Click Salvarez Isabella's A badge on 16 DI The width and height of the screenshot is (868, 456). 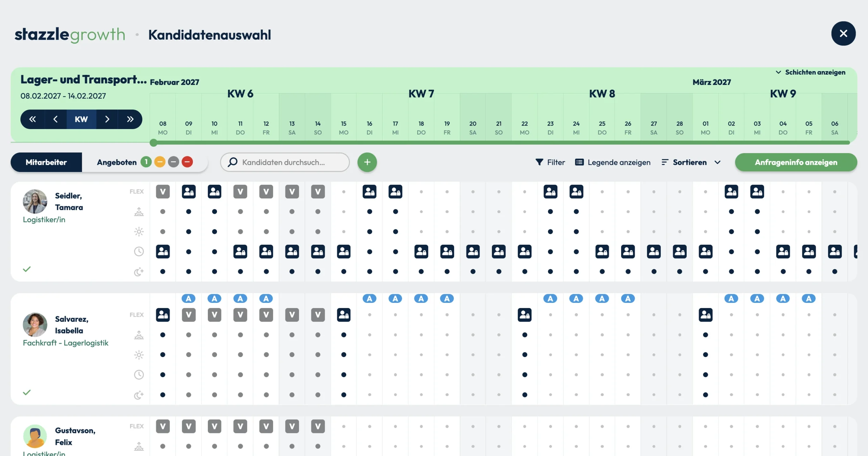(x=370, y=298)
